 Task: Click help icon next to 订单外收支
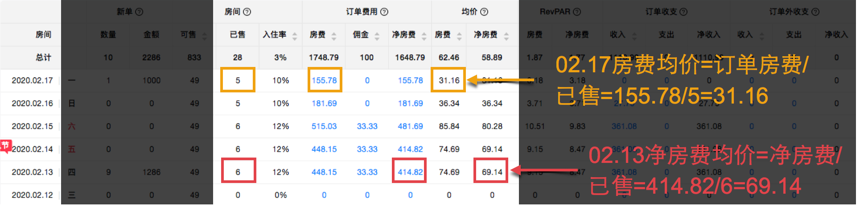coord(815,12)
